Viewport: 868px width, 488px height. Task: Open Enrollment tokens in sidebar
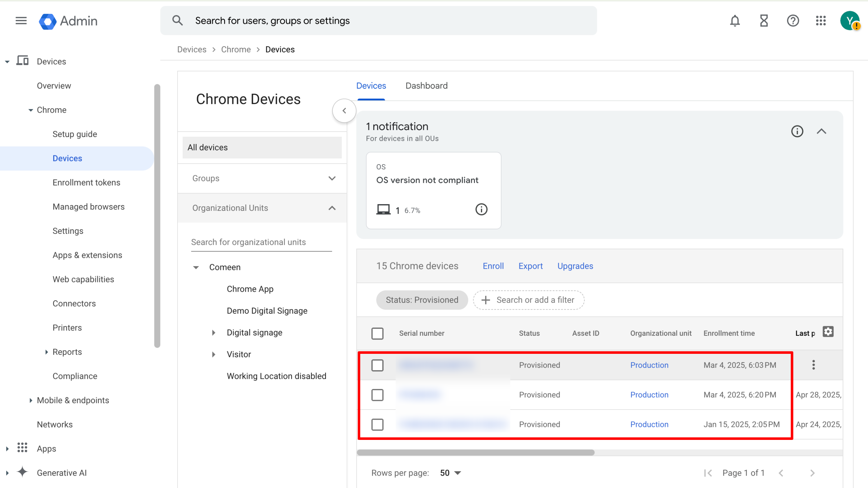[x=86, y=183]
